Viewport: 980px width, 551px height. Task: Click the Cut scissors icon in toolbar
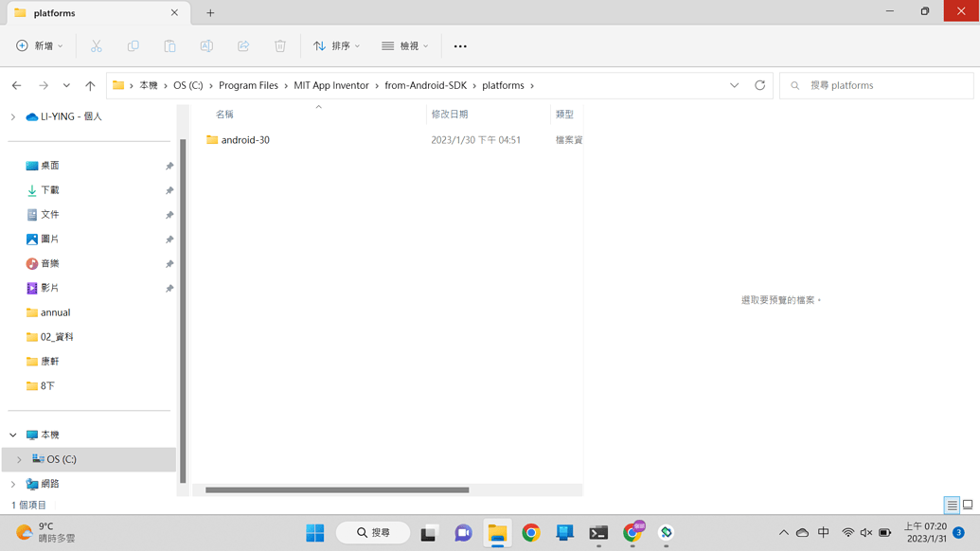[96, 45]
